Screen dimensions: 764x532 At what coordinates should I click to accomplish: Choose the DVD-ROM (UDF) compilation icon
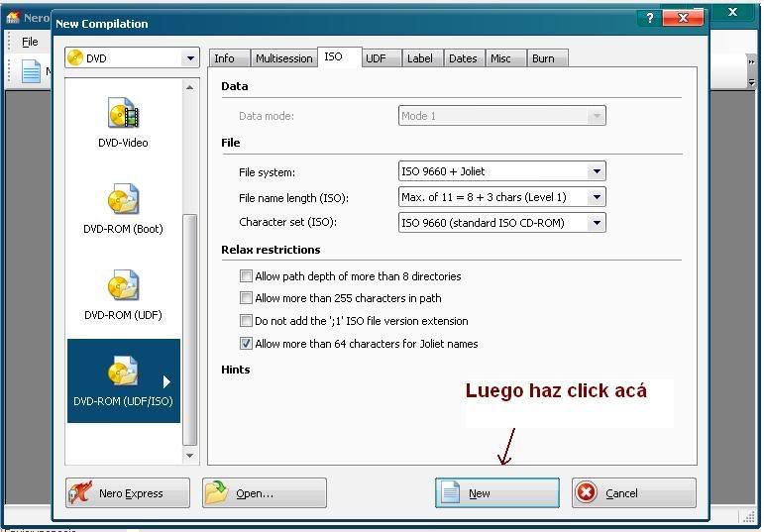tap(123, 285)
